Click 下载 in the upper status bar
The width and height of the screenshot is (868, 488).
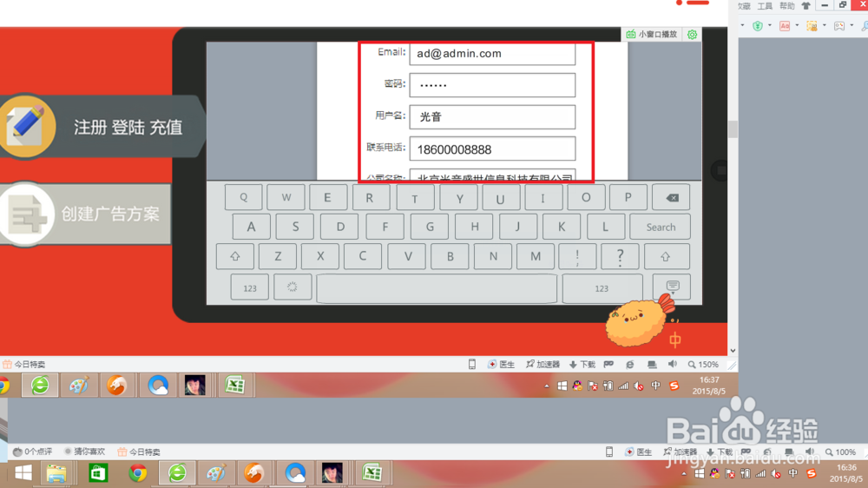point(582,365)
